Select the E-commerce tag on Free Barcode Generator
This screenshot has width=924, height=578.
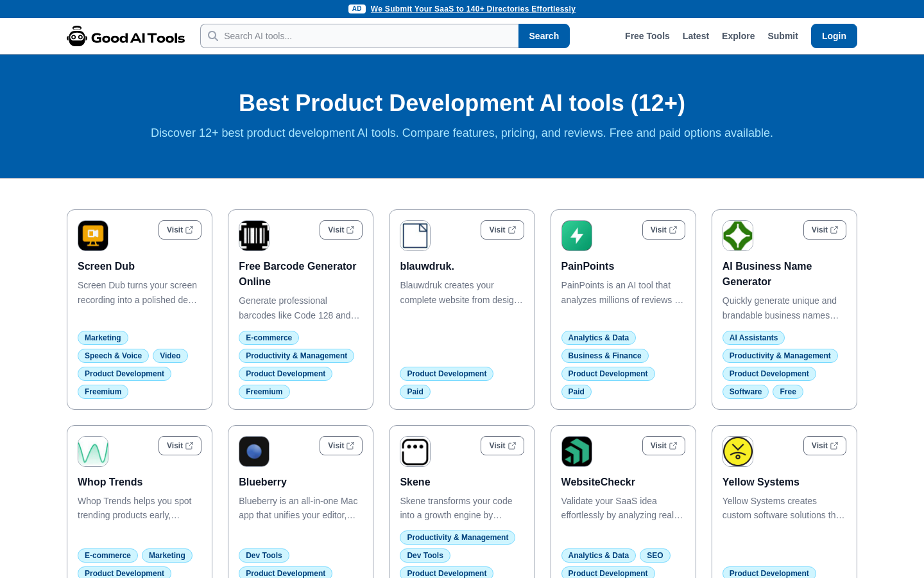tap(269, 338)
